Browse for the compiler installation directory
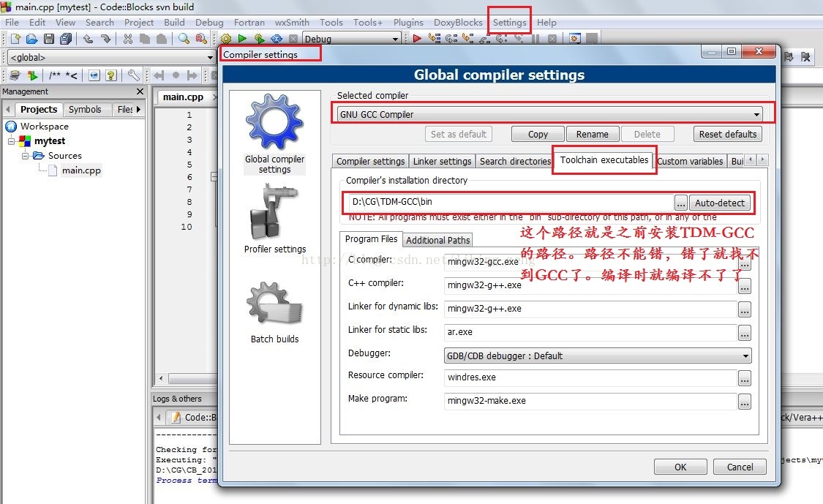 pyautogui.click(x=681, y=203)
